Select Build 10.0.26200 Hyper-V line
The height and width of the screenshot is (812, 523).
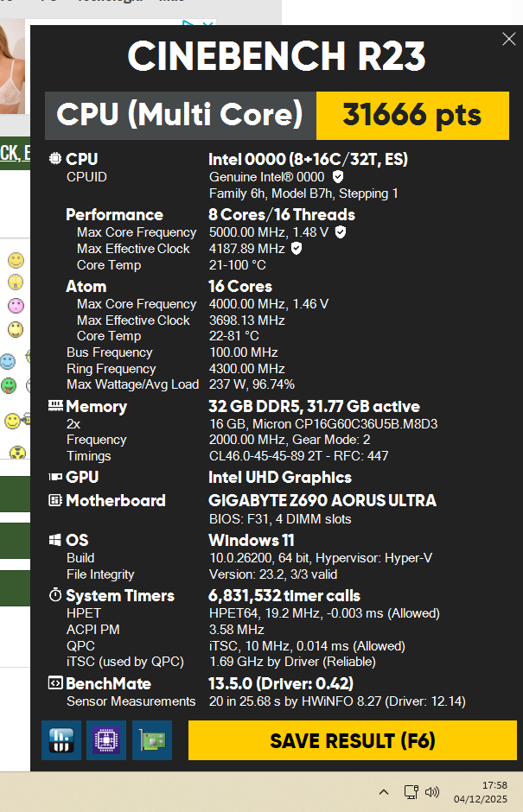321,558
